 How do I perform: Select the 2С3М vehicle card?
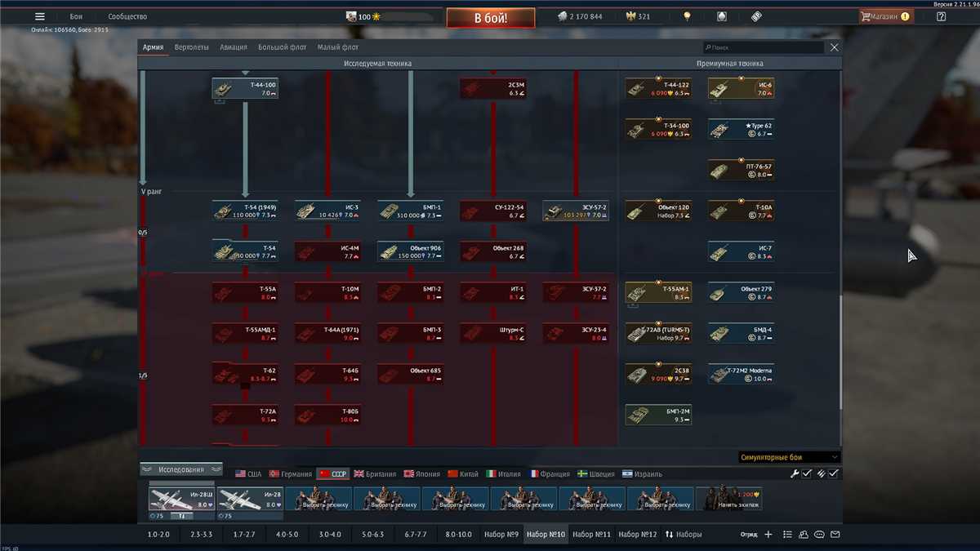(492, 88)
